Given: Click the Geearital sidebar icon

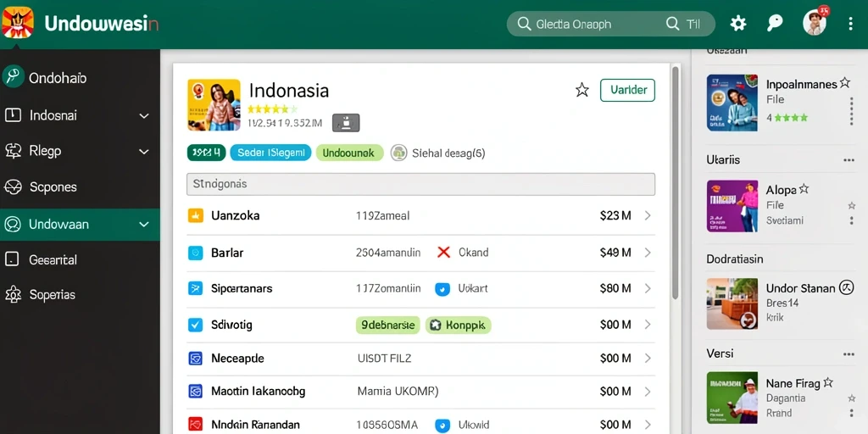Looking at the screenshot, I should [x=12, y=259].
